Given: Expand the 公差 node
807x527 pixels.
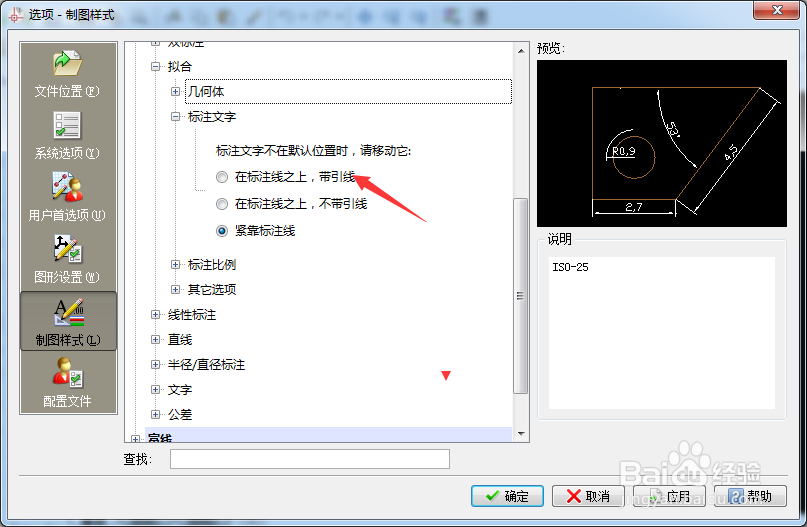Looking at the screenshot, I should pos(155,414).
